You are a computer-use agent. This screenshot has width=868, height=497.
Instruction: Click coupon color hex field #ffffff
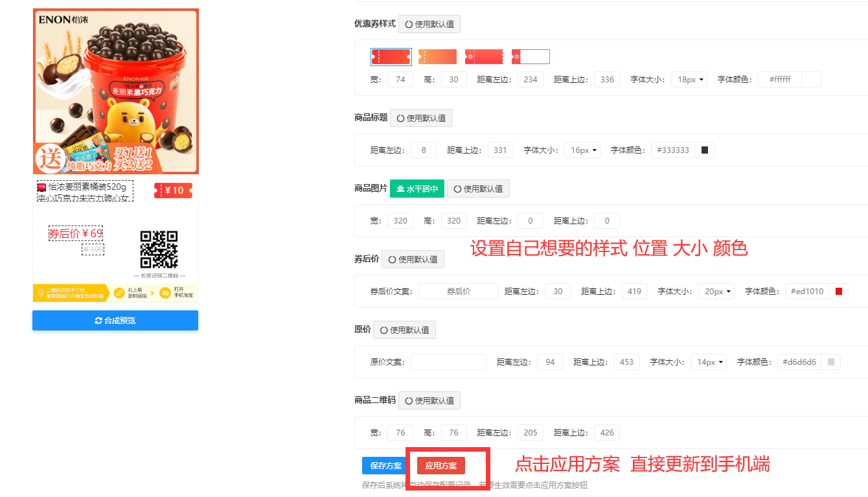click(x=780, y=80)
